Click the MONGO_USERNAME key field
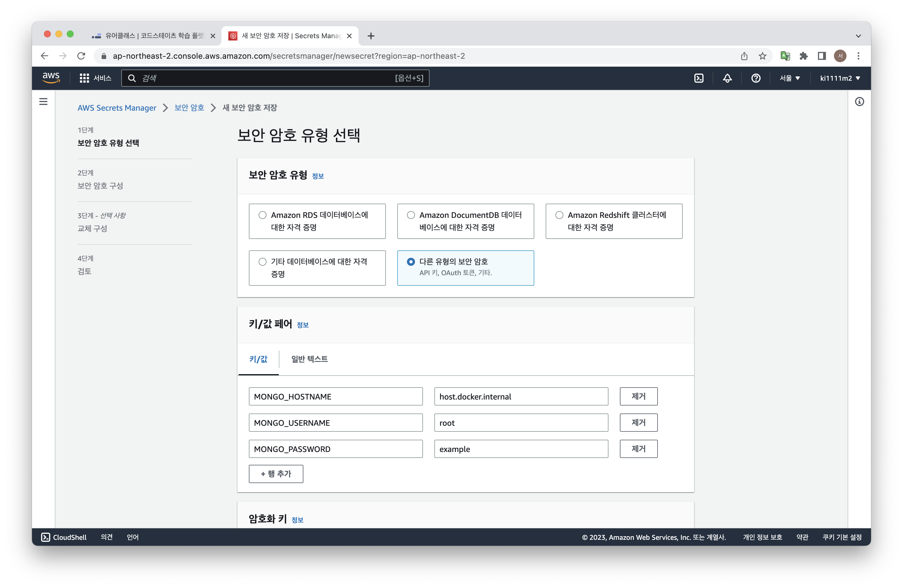Screen dimensions: 903x588 [336, 423]
